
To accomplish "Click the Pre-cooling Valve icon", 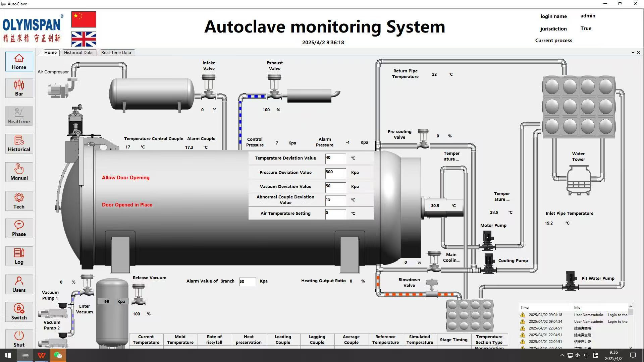I will (x=423, y=139).
